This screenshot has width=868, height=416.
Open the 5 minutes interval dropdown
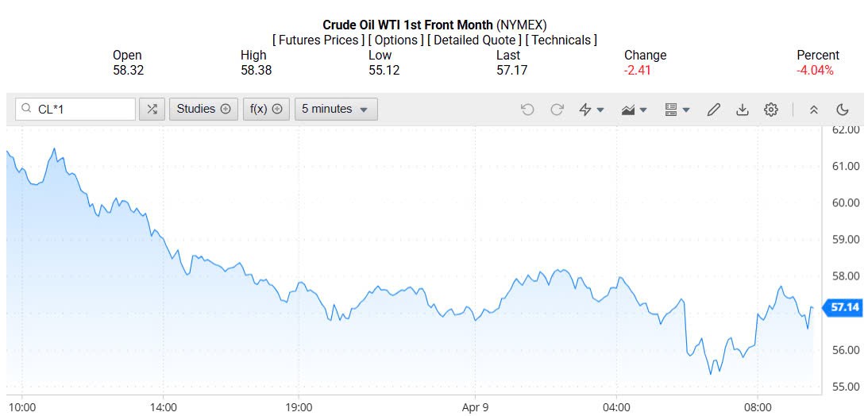(335, 109)
